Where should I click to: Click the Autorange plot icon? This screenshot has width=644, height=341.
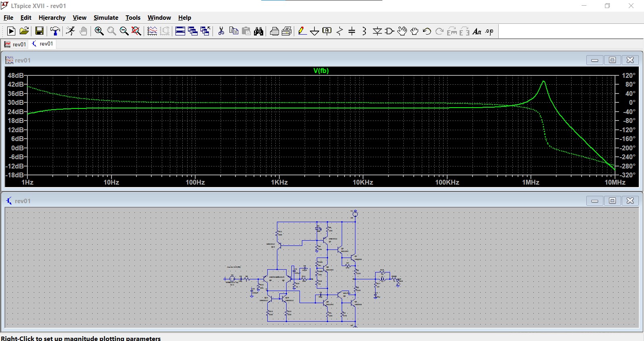[x=152, y=31]
